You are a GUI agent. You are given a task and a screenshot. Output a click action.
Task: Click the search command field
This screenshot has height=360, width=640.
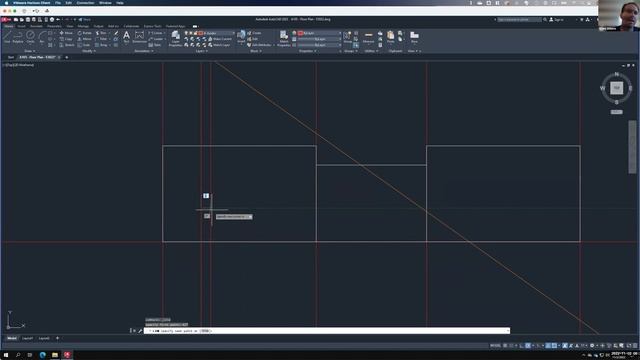[519, 20]
